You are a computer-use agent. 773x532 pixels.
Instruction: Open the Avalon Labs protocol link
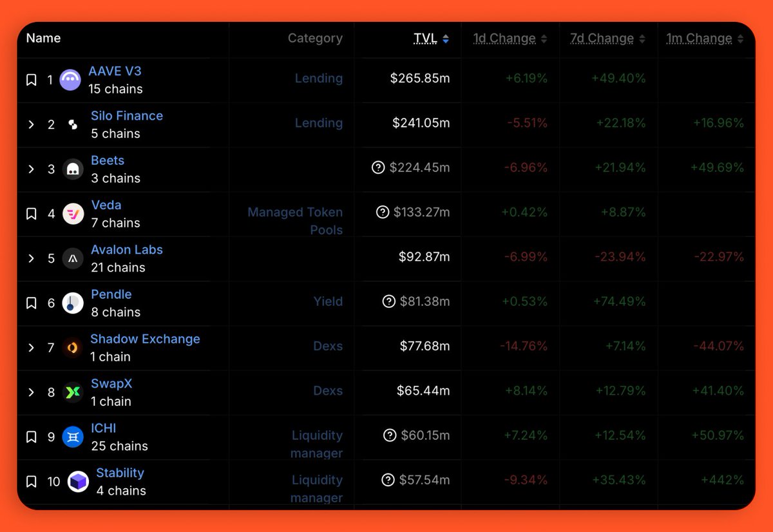(x=127, y=250)
